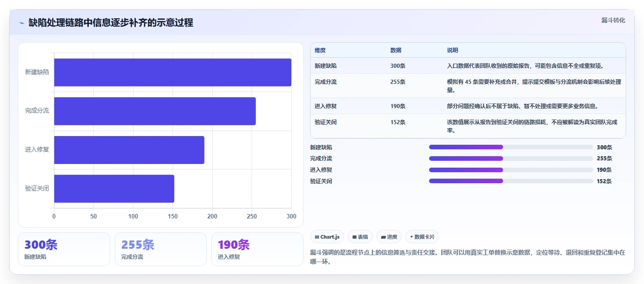Viewport: 644px width, 284px height.
Task: Click the 漏斗转化 label in the header
Action: (613, 21)
